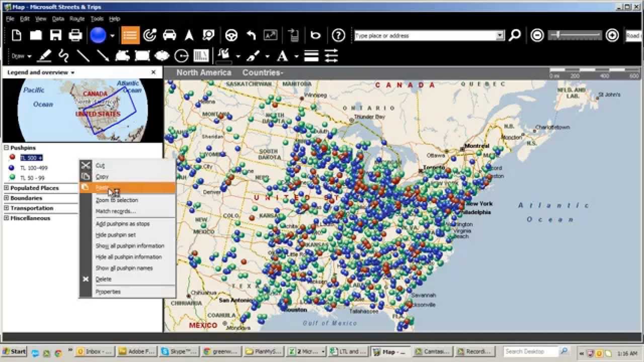
Task: Open the address box dropdown arrow
Action: click(500, 36)
